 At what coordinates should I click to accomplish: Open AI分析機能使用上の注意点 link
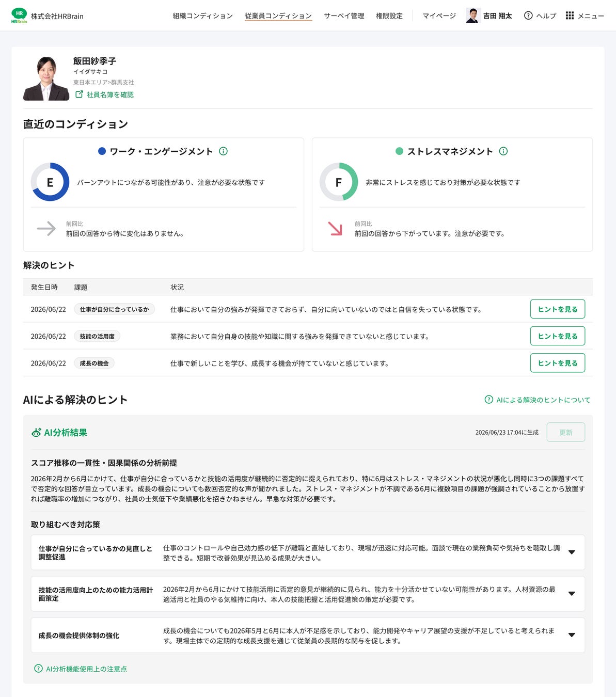(x=86, y=669)
